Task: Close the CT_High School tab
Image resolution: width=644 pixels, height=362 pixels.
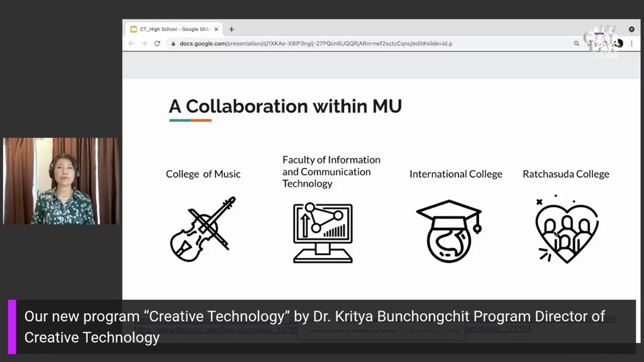Action: click(x=216, y=29)
